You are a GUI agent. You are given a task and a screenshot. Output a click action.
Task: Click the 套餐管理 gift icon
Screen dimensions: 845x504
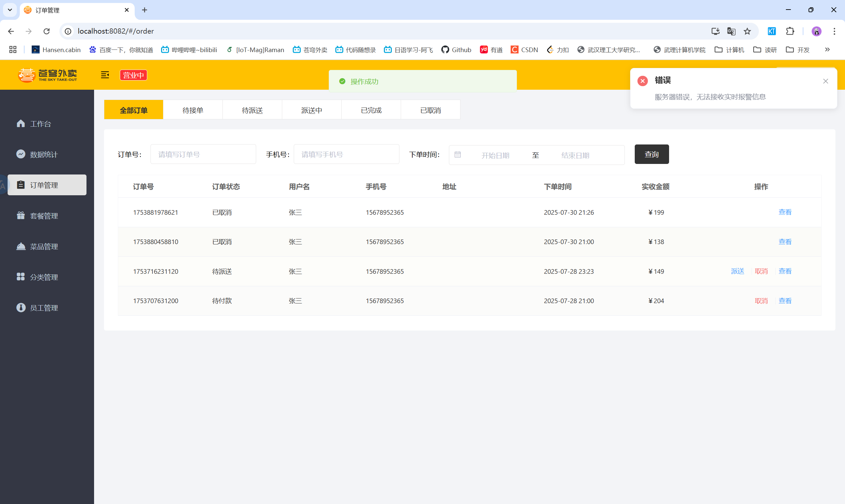tap(21, 216)
